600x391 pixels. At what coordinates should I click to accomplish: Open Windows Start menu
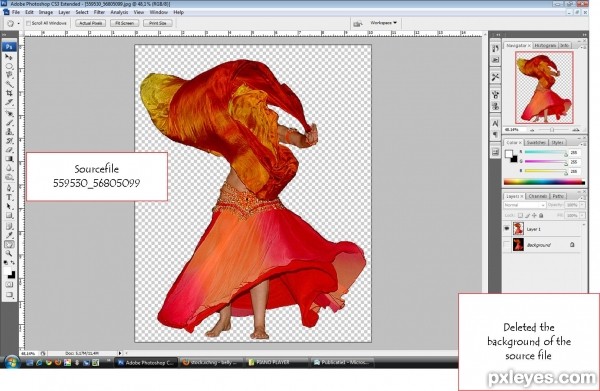tap(12, 362)
